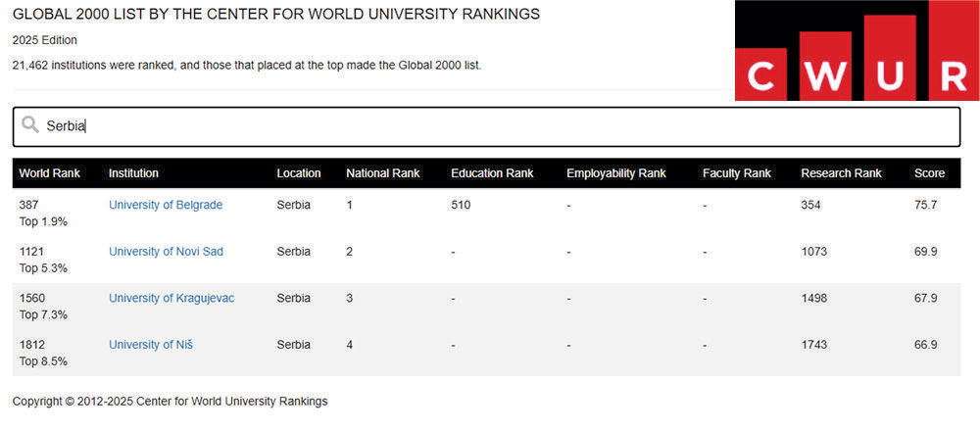Sort by Research Rank column header
This screenshot has width=980, height=431.
coord(841,173)
